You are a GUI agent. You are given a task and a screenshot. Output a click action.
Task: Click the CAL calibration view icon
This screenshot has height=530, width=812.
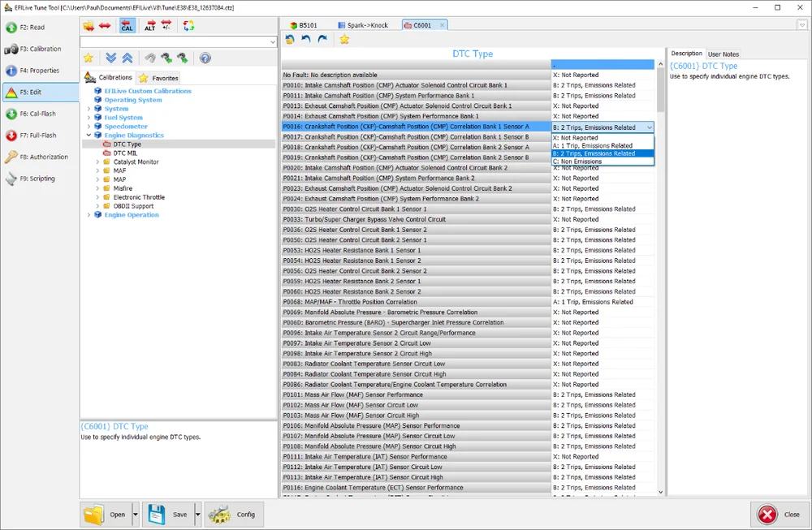coord(127,26)
